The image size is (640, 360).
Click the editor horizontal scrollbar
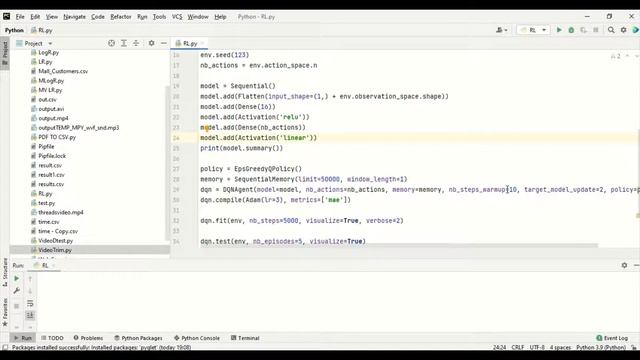(399, 245)
